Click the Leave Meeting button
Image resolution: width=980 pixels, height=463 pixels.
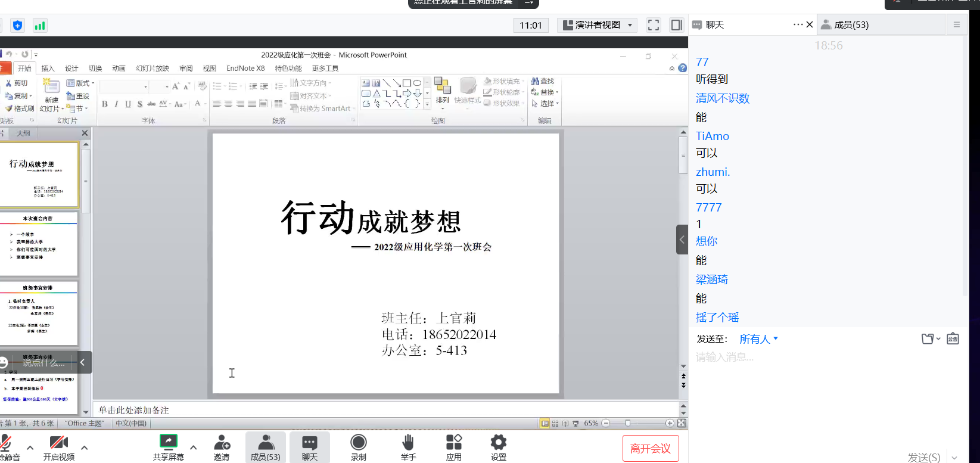pos(650,449)
